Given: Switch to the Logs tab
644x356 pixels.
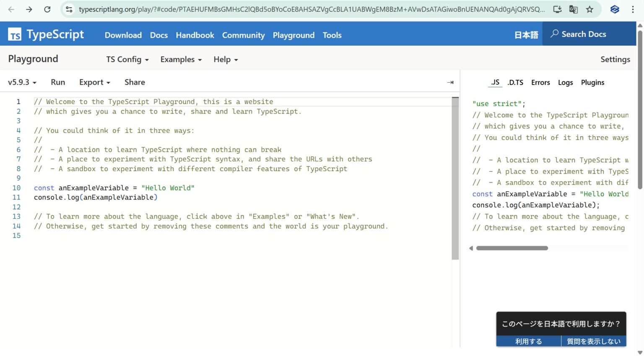Looking at the screenshot, I should 565,82.
